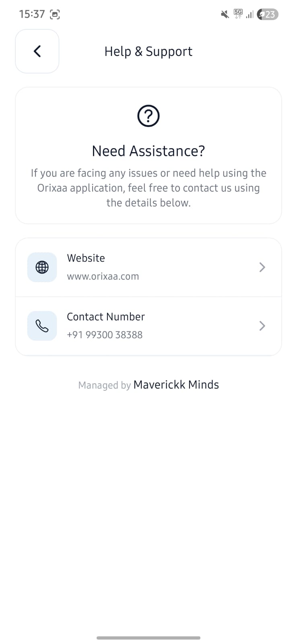Select the Website label

(x=86, y=258)
